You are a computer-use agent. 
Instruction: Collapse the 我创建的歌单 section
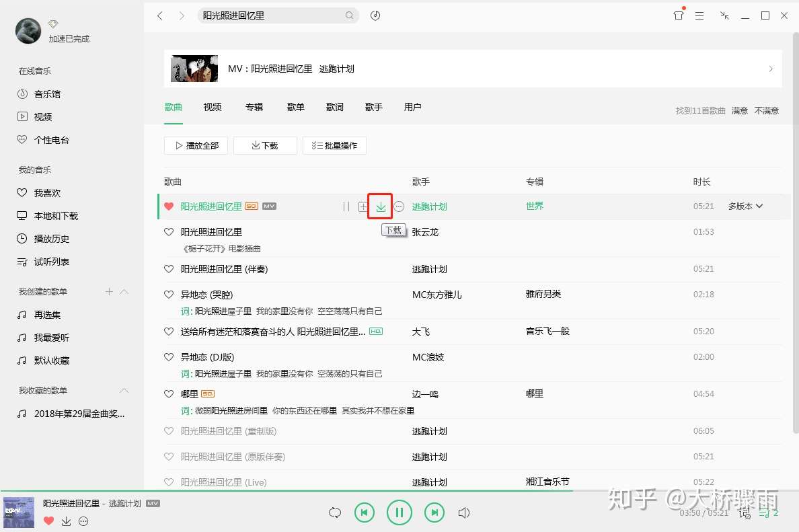(x=124, y=291)
